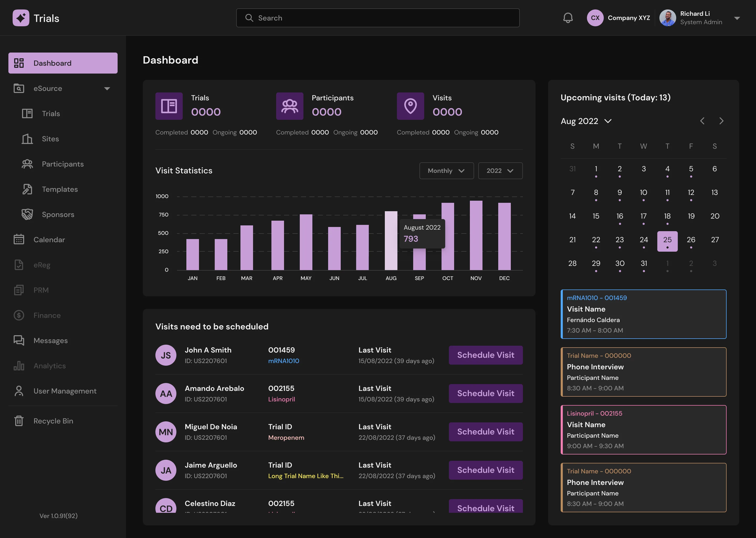Select day 25 in the calendar

tap(667, 241)
